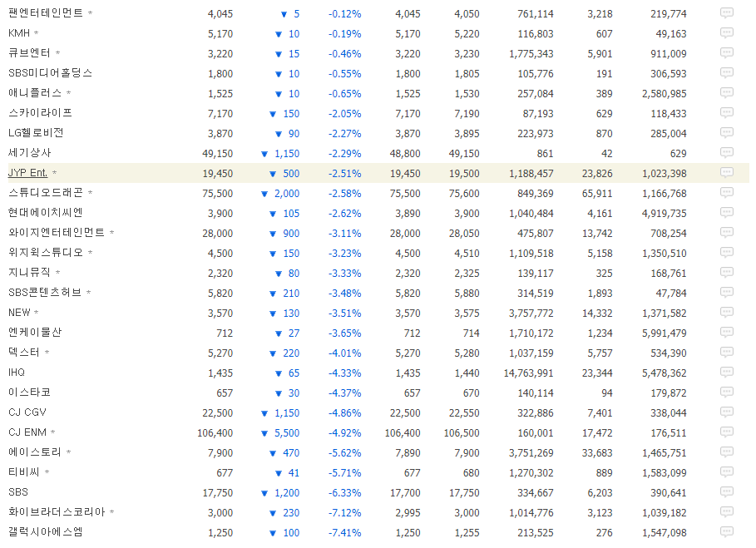
Task: Open discussion icon for 덱스터 row
Action: point(727,353)
